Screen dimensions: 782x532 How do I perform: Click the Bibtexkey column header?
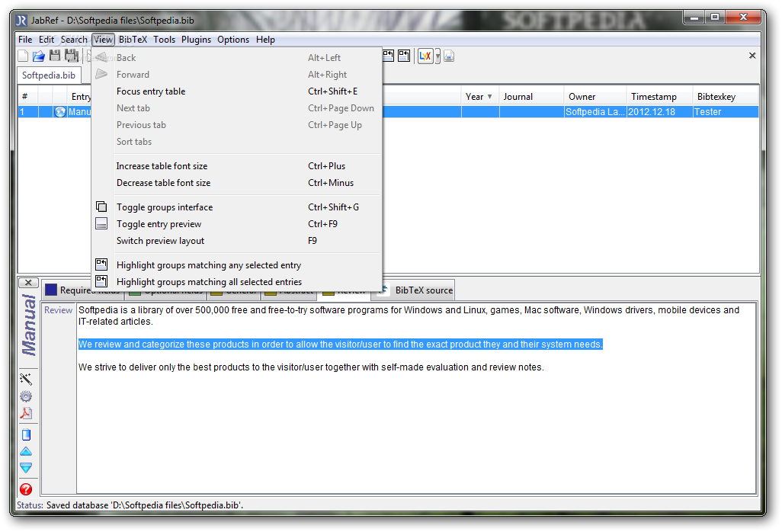tap(726, 97)
